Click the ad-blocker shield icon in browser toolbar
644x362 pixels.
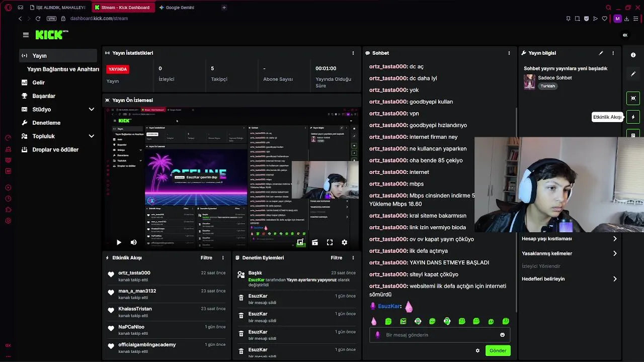587,19
